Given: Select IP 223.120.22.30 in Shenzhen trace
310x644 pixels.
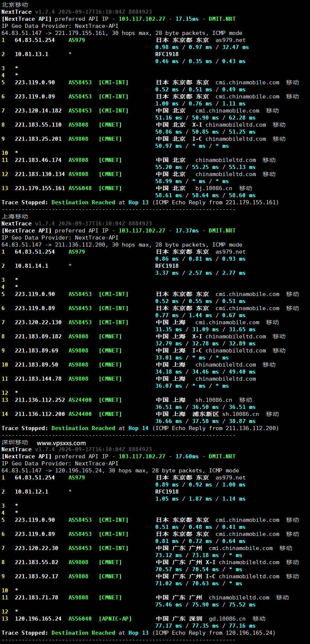Looking at the screenshot, I should (36, 548).
